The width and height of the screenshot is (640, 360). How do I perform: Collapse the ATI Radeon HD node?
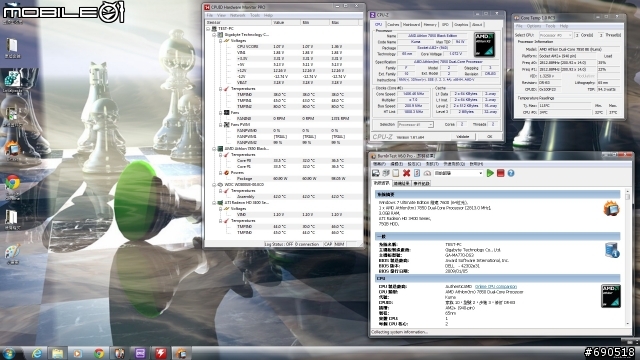point(214,202)
